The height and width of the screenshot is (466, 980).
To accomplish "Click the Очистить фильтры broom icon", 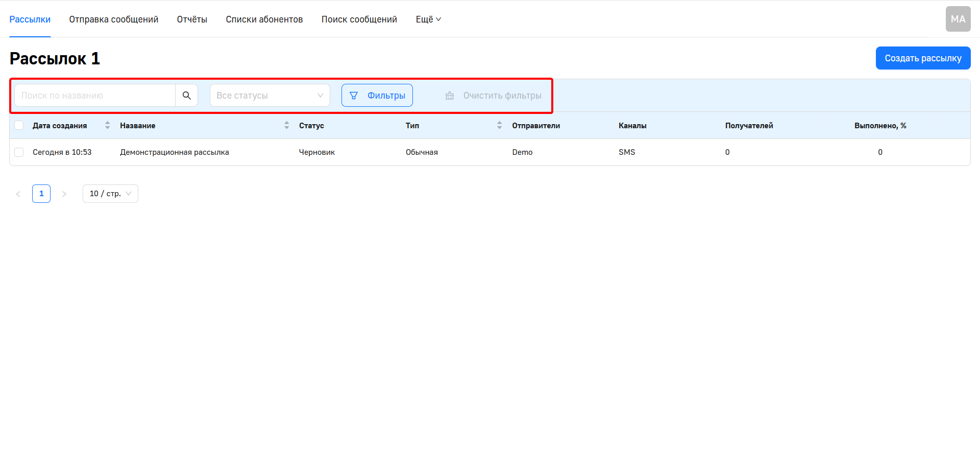I will [450, 96].
